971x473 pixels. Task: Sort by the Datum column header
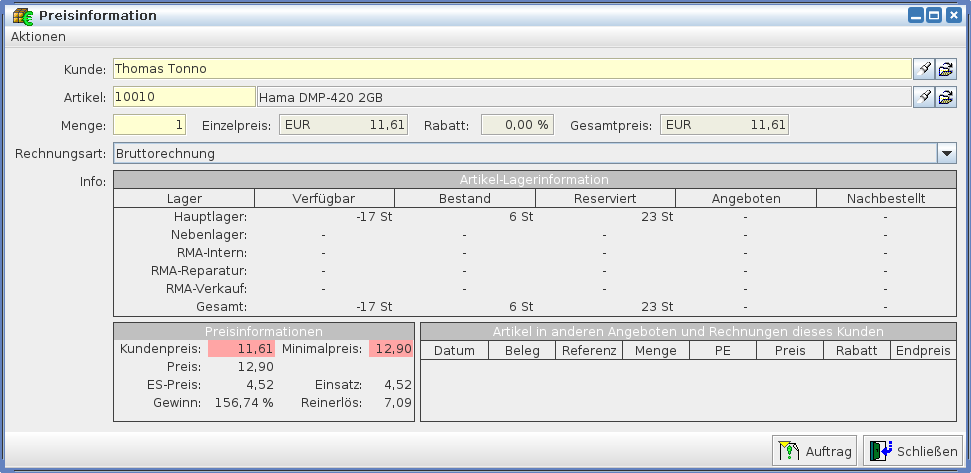[x=454, y=350]
